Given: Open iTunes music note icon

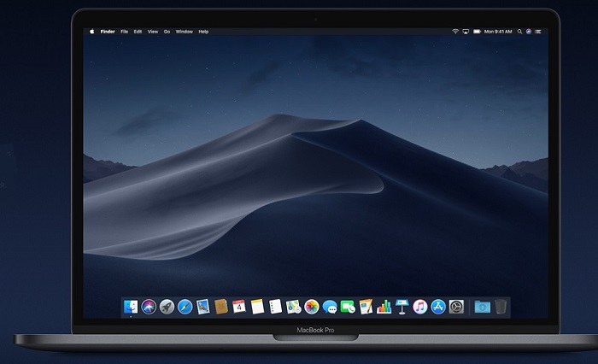Looking at the screenshot, I should coord(420,307).
